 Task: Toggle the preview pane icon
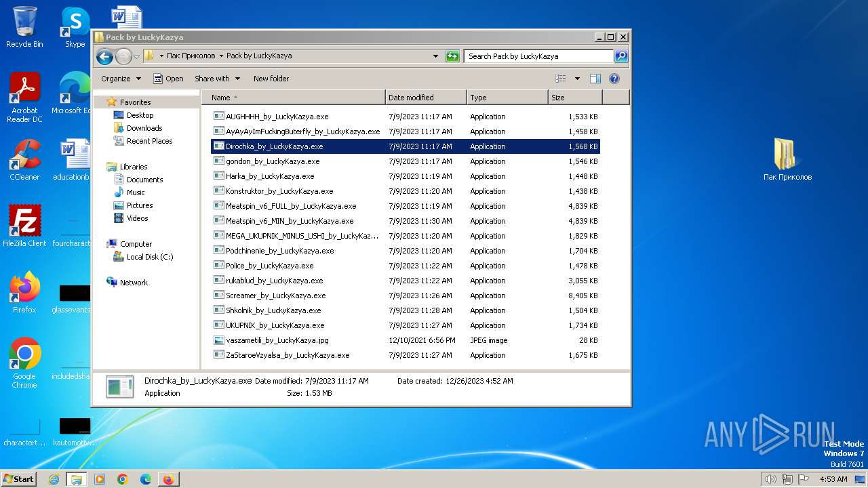coord(595,79)
